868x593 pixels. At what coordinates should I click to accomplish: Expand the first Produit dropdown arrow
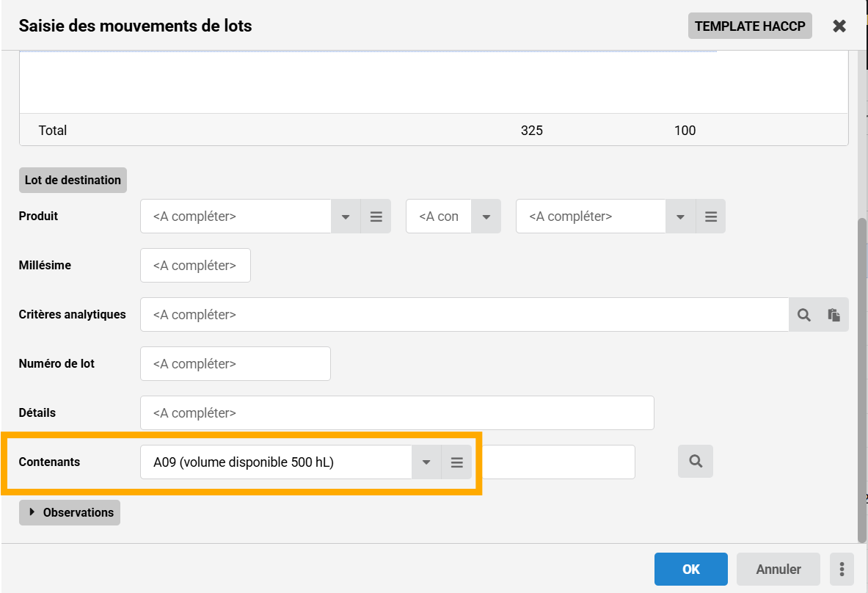(346, 217)
